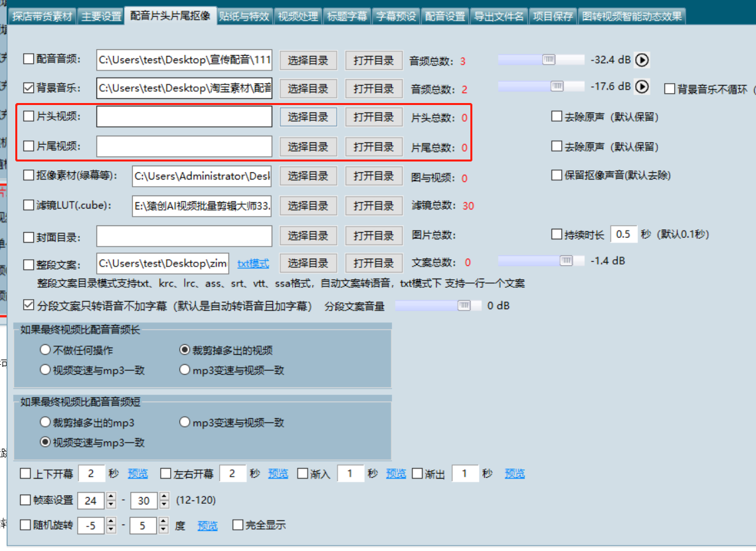
Task: Increase the 随机旋转 minimum value -5
Action: pyautogui.click(x=112, y=521)
